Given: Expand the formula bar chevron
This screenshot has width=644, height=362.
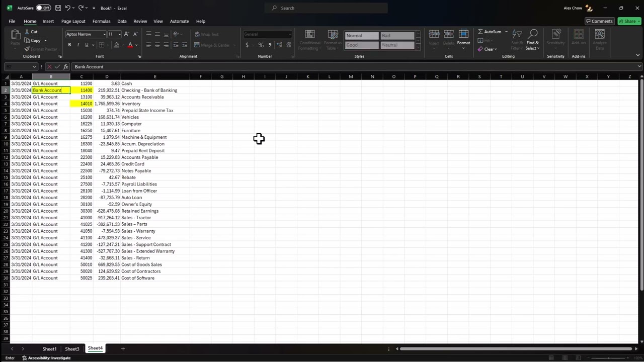Looking at the screenshot, I should pyautogui.click(x=639, y=66).
